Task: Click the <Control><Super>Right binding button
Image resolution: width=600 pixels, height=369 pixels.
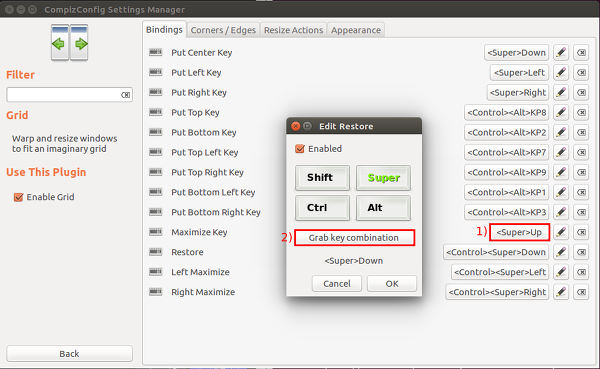Action: [497, 292]
